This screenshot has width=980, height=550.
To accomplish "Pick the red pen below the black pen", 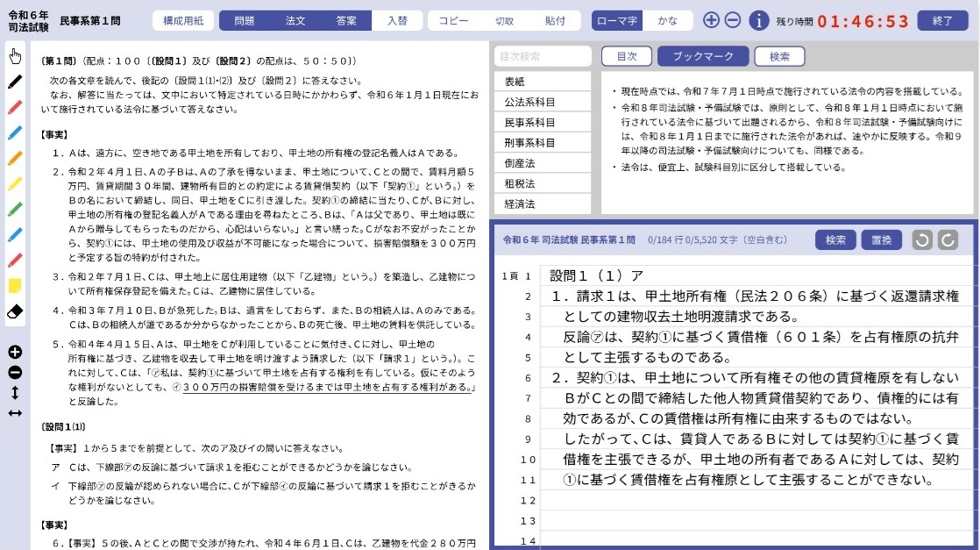I will (15, 107).
